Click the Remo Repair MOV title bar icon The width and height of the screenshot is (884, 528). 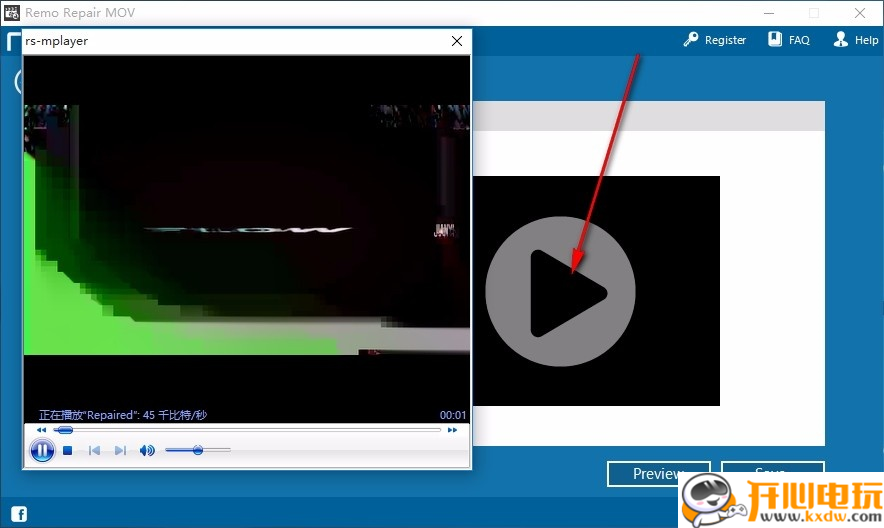coord(12,13)
